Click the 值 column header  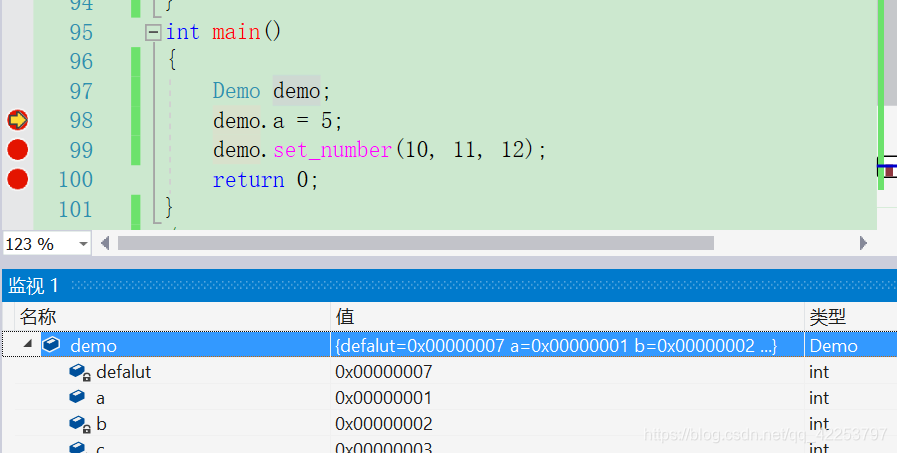[x=345, y=316]
